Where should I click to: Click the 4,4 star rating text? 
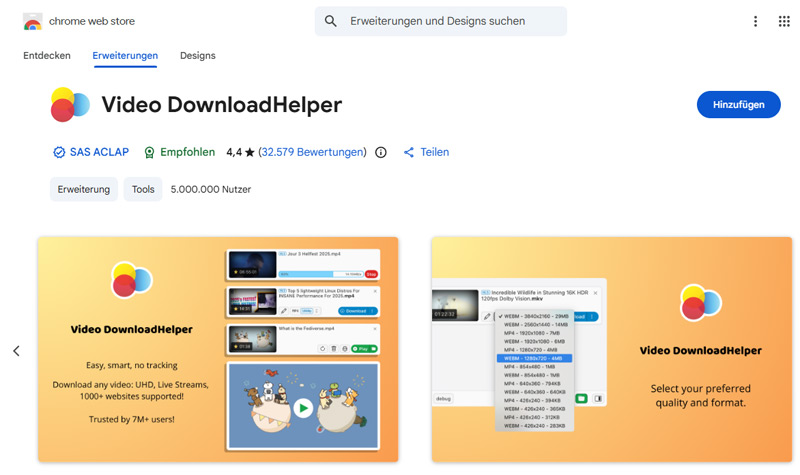(240, 152)
